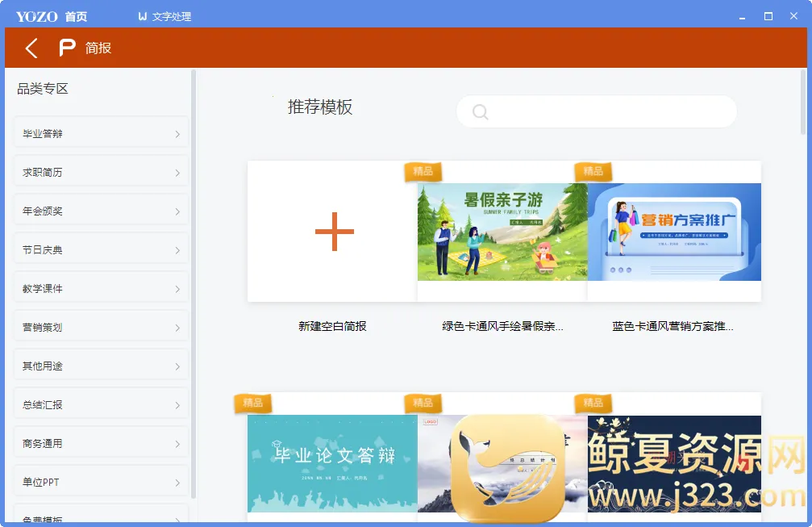This screenshot has width=812, height=527.
Task: Select the 教学课件 category
Action: pos(101,289)
